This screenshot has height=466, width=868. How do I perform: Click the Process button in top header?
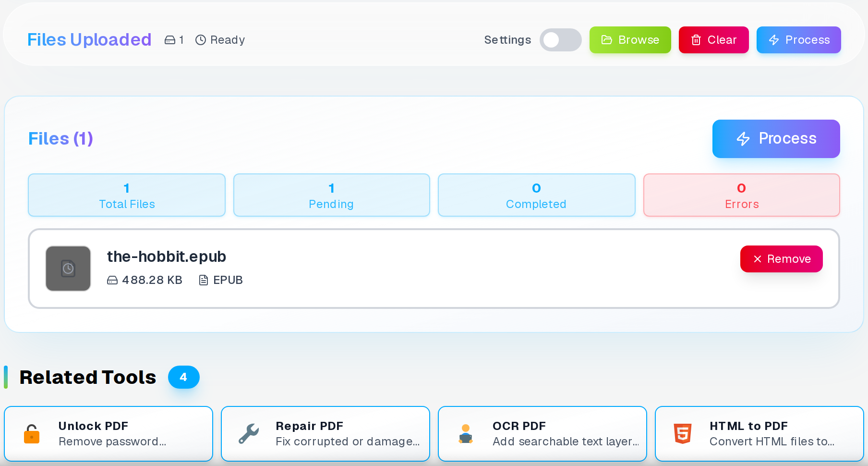coord(798,40)
